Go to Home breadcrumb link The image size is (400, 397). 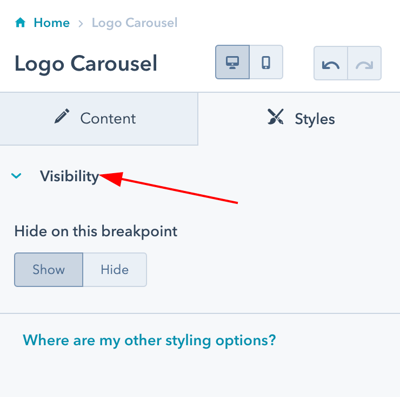coord(52,23)
